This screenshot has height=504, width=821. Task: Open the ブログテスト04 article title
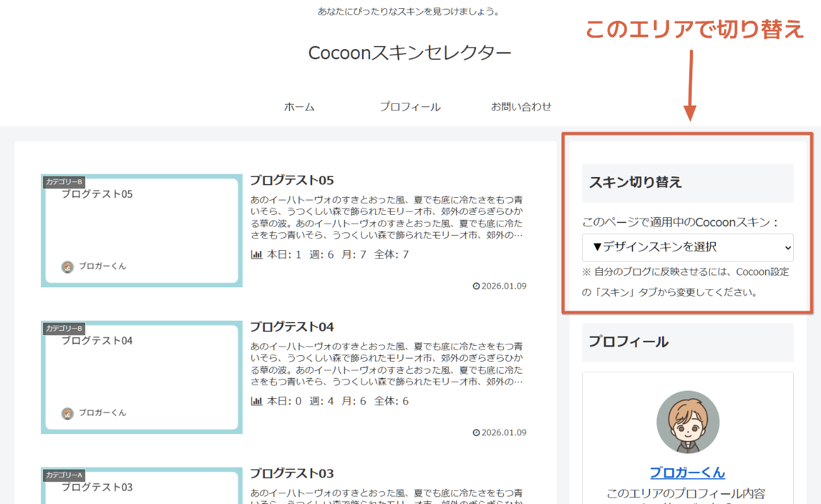click(292, 327)
